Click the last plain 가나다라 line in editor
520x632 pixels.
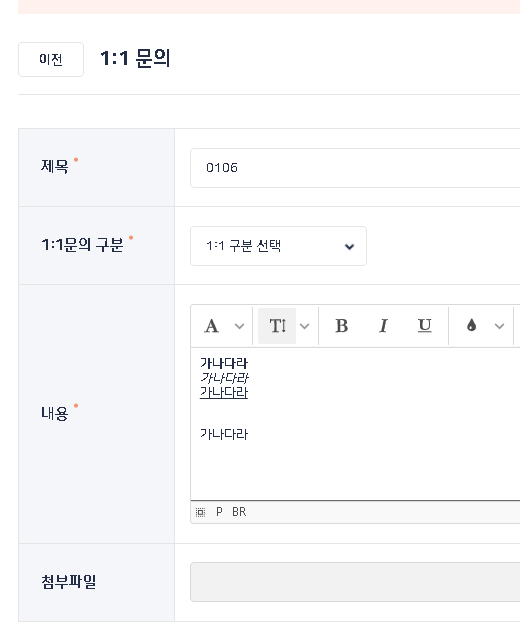pyautogui.click(x=224, y=434)
